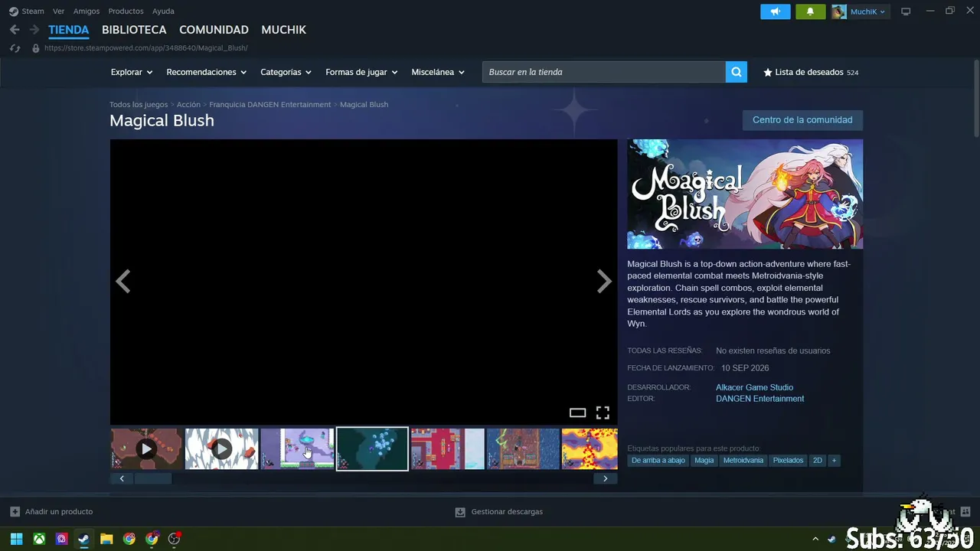Viewport: 980px width, 551px height.
Task: Open publisher DANGEN Entertainment link
Action: [x=759, y=399]
